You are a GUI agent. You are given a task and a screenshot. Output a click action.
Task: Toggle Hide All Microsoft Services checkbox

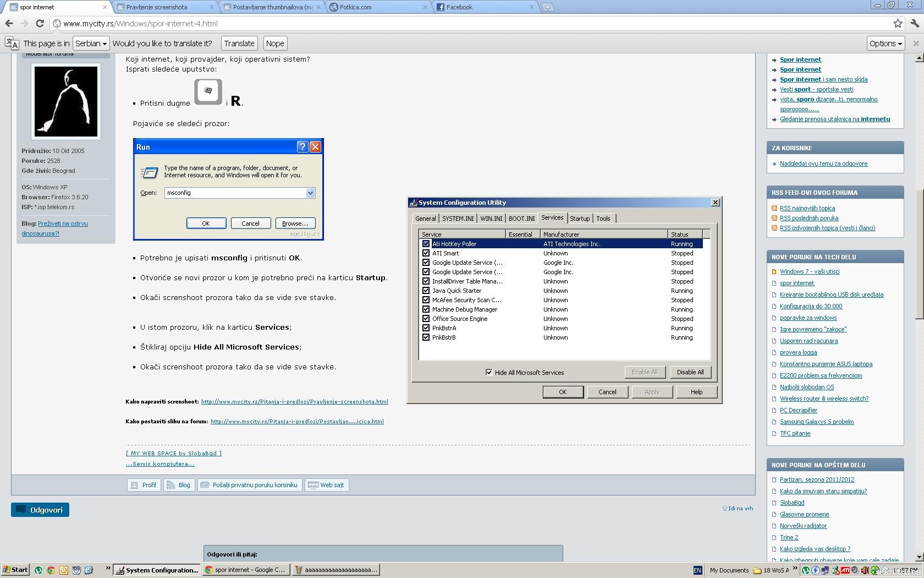pos(488,373)
